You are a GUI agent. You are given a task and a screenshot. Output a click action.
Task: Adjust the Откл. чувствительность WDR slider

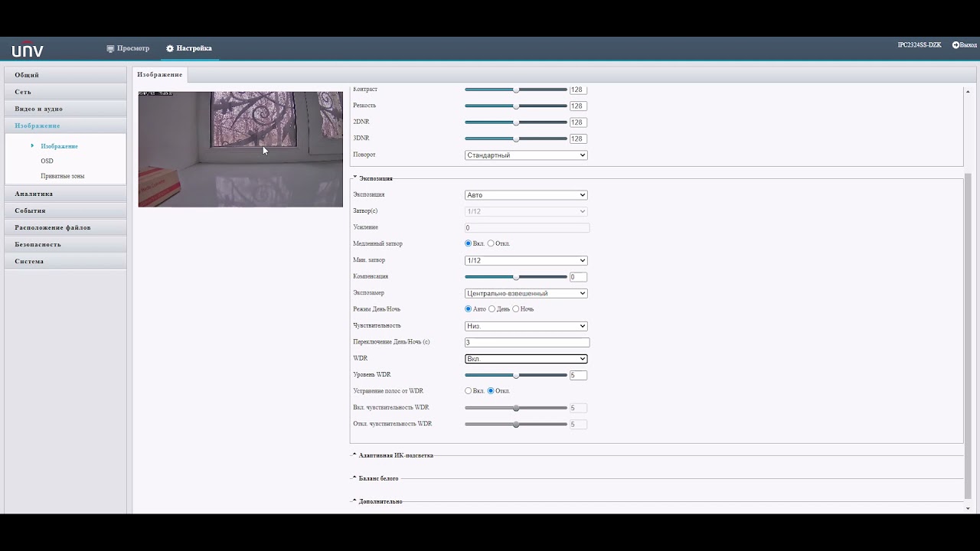point(516,424)
